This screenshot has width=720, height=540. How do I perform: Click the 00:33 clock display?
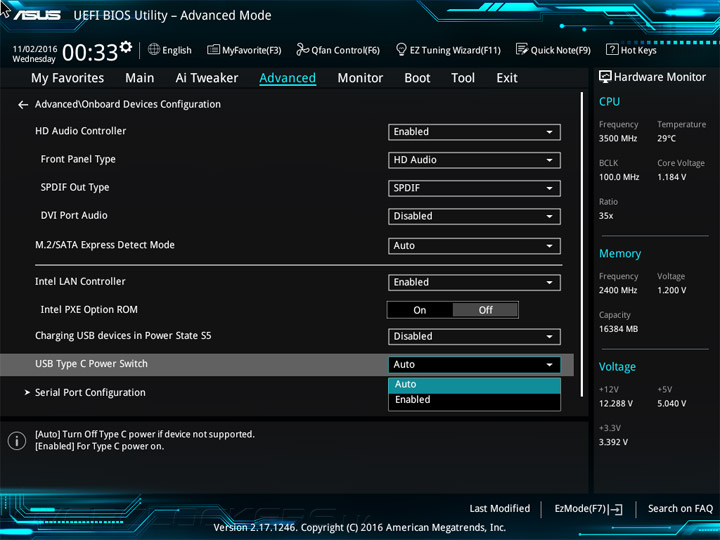pyautogui.click(x=90, y=52)
